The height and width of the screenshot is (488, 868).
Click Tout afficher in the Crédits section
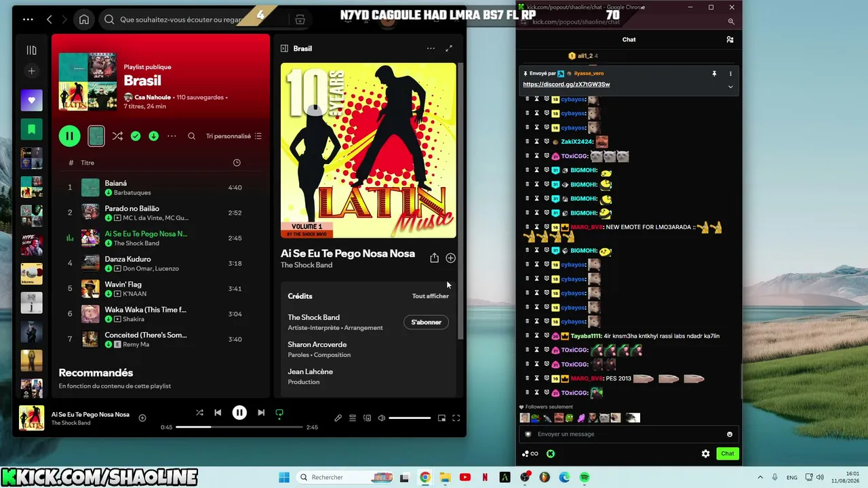[431, 296]
